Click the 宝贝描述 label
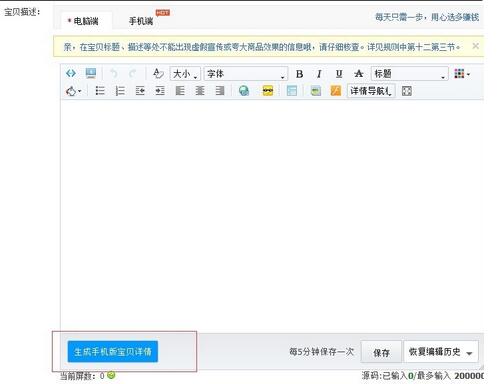The image size is (499, 384). (22, 12)
